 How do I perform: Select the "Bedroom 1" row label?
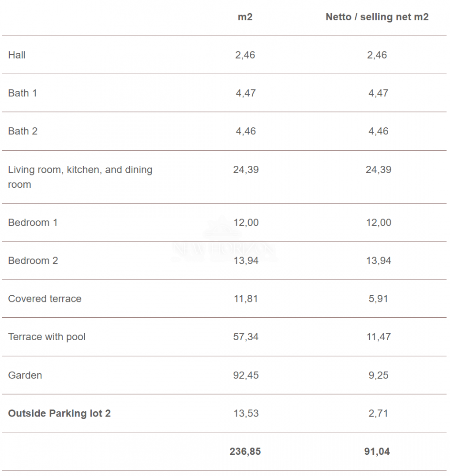click(x=33, y=223)
